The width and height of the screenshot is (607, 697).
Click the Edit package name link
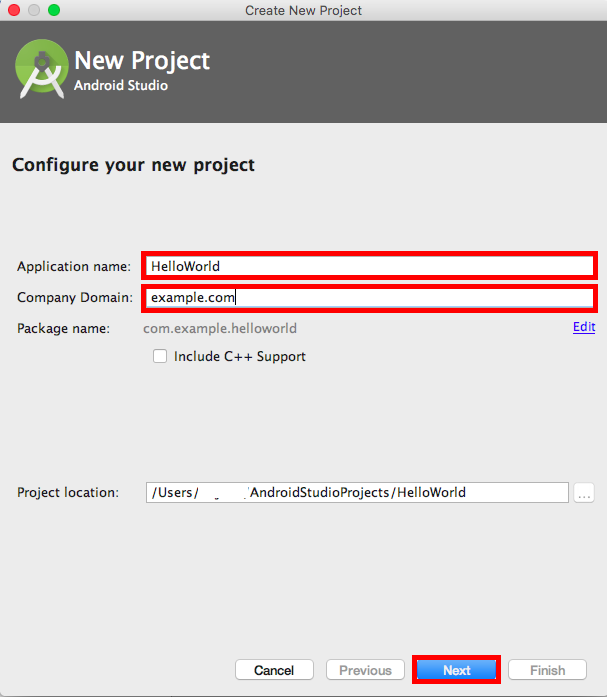(x=584, y=327)
